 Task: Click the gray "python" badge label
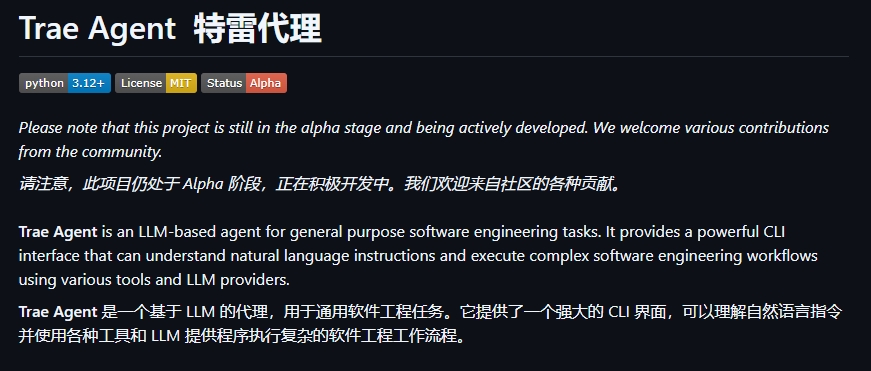click(44, 83)
